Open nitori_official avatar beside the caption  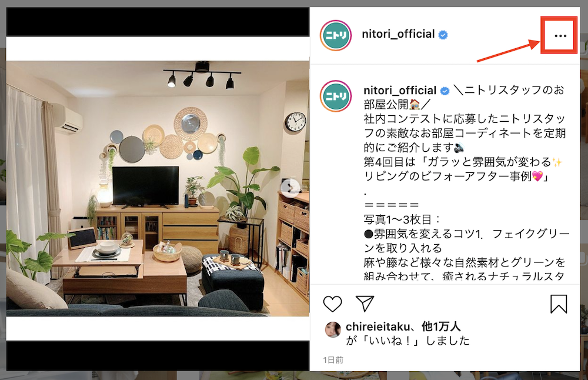tap(336, 96)
